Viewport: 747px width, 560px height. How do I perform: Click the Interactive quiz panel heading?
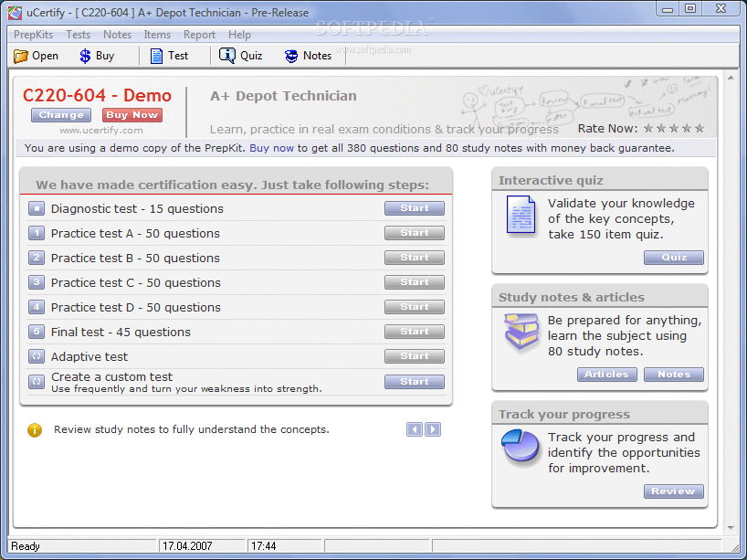pos(551,181)
